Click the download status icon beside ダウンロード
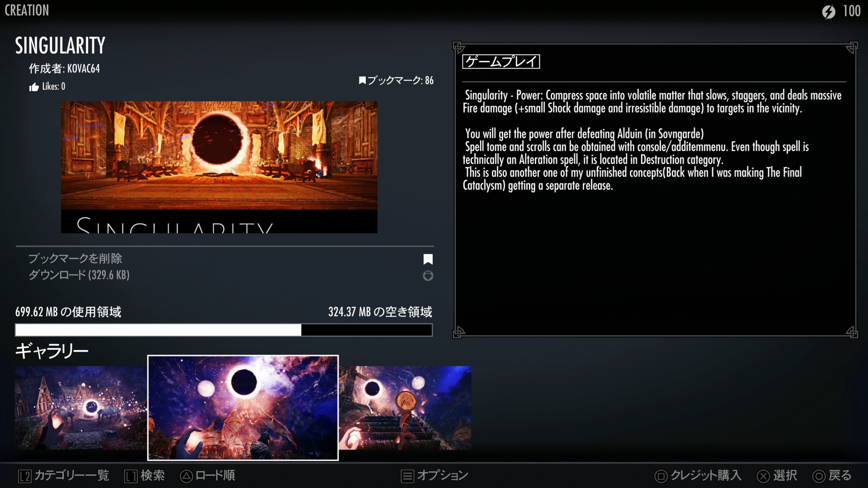This screenshot has height=488, width=868. point(428,276)
